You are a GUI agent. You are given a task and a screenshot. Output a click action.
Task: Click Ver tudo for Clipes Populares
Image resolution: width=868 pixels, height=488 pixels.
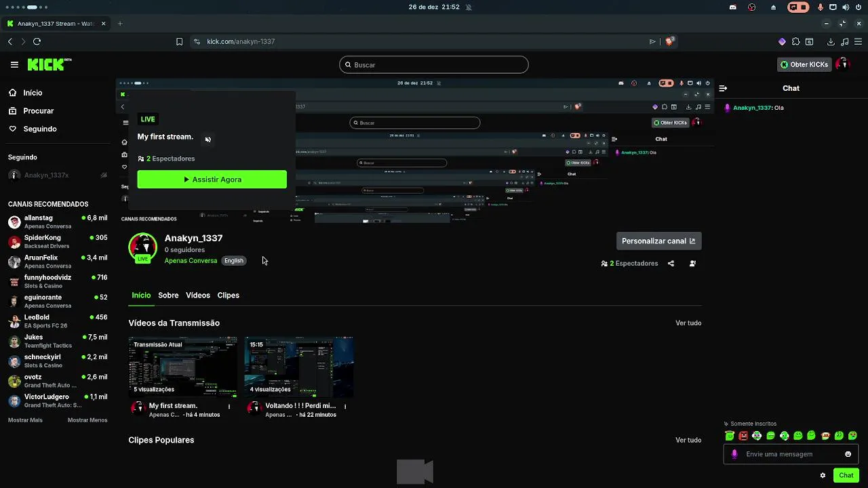pos(688,441)
